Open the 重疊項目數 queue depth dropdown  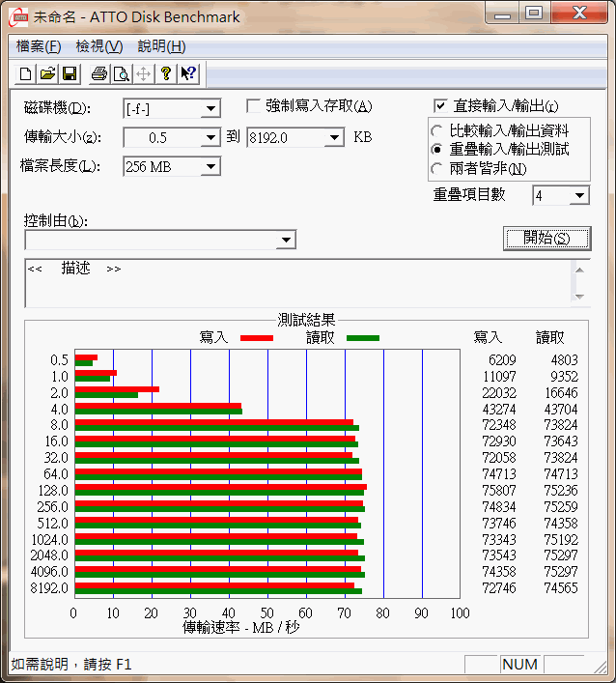(x=579, y=195)
